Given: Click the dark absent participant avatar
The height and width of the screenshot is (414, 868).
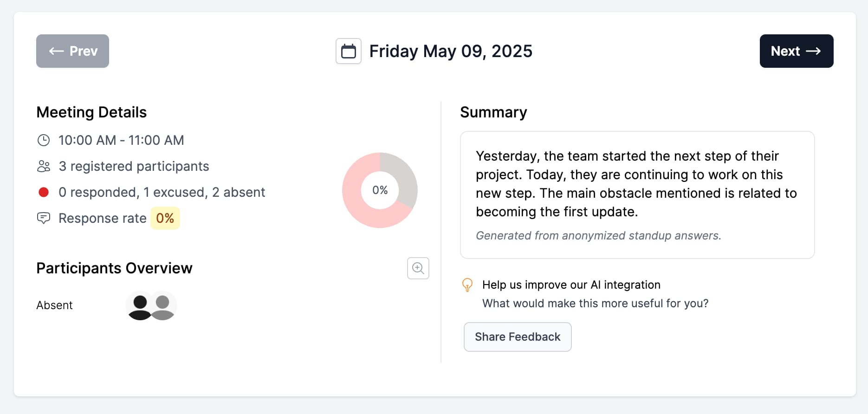Looking at the screenshot, I should pos(140,306).
